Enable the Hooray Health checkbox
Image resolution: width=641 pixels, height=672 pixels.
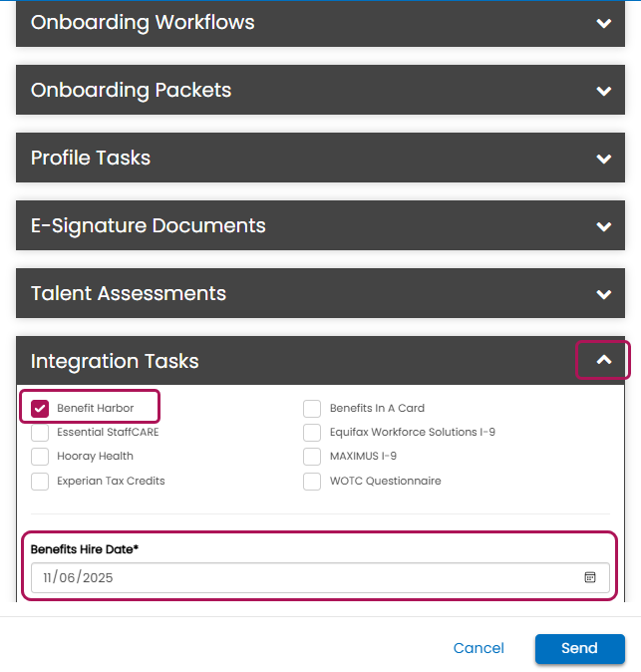40,457
